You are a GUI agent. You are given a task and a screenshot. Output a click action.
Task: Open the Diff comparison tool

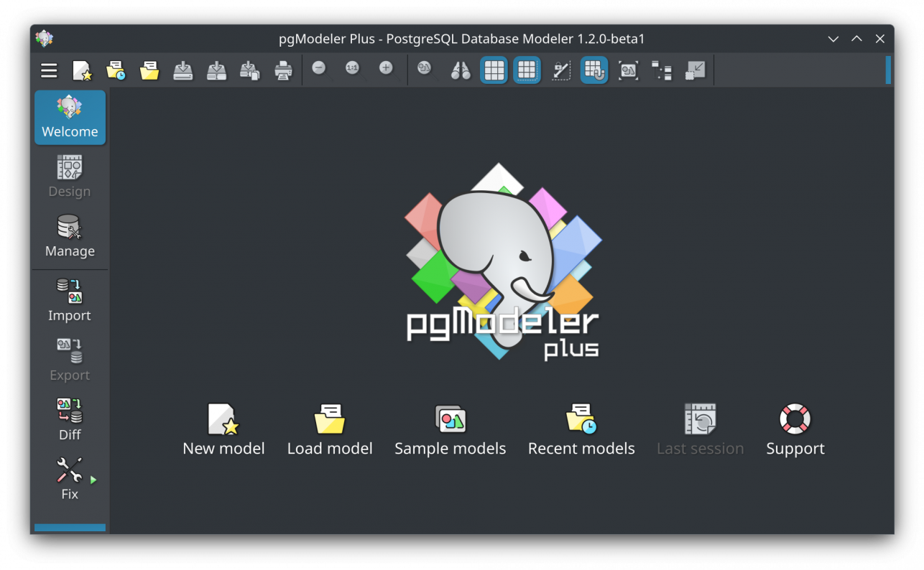[70, 419]
